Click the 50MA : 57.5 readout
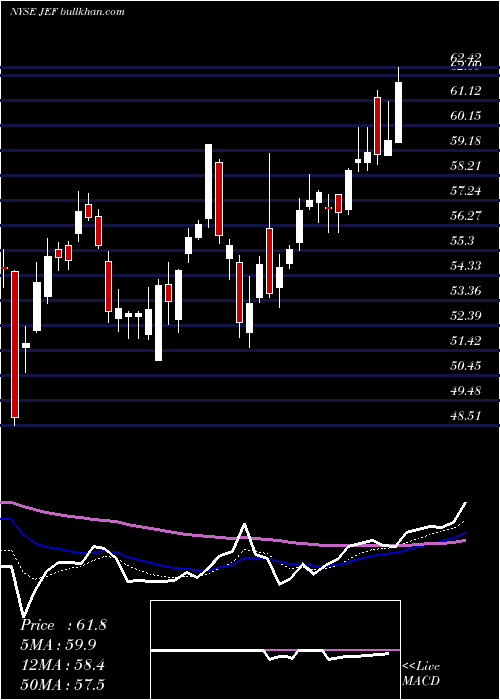500x700 pixels. click(x=62, y=684)
